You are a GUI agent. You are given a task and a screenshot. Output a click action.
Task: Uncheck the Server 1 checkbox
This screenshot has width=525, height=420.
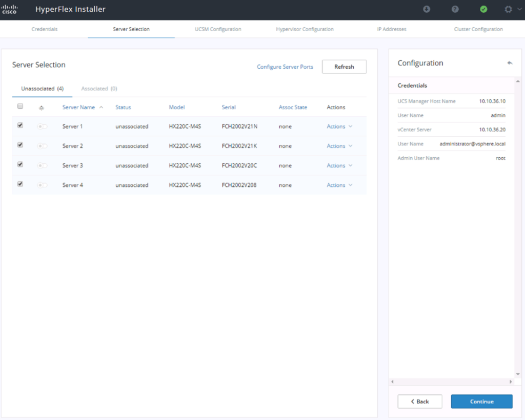click(x=20, y=125)
